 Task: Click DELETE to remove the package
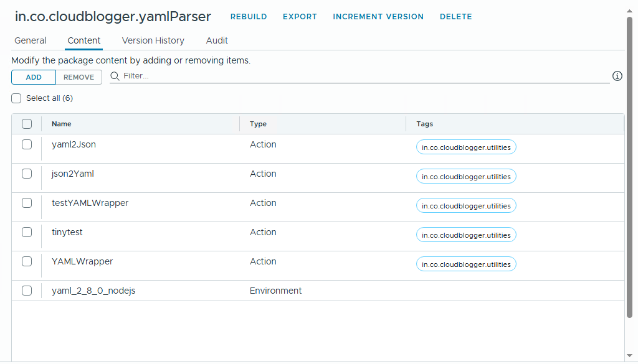pyautogui.click(x=455, y=17)
